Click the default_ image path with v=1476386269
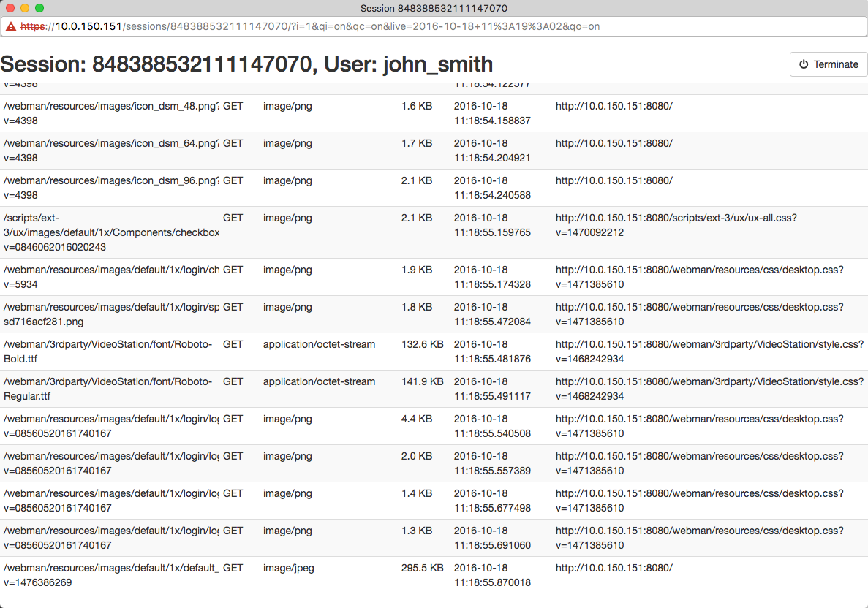The height and width of the screenshot is (608, 868). tap(111, 575)
